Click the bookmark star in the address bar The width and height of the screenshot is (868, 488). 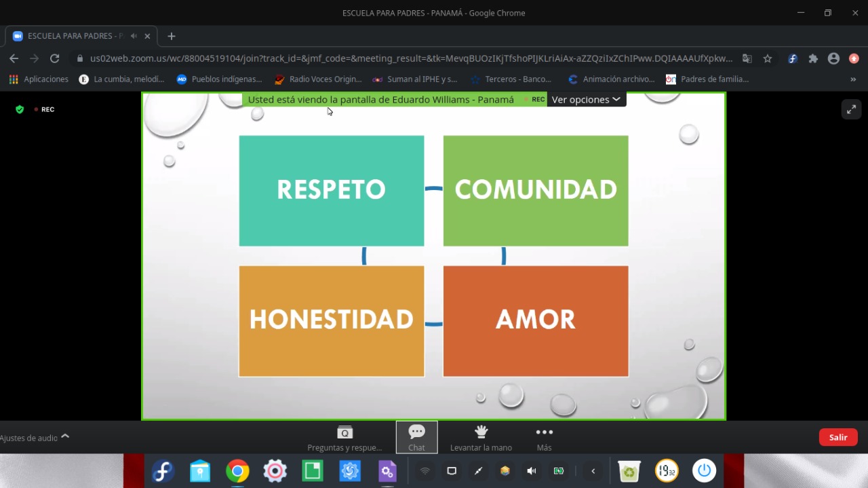[767, 58]
